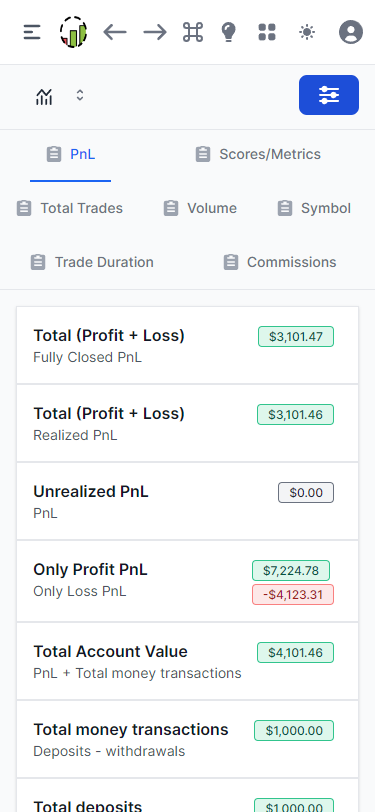The height and width of the screenshot is (812, 375).
Task: Go forward with the right arrow
Action: point(155,32)
